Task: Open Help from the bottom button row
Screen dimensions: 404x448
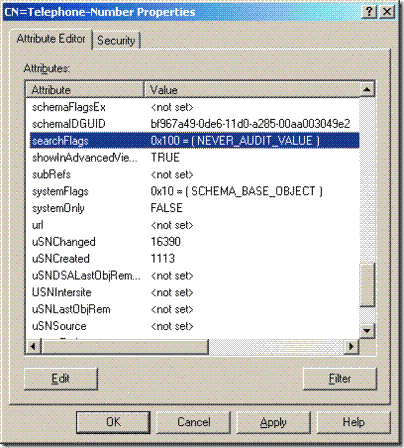Action: coord(353,422)
